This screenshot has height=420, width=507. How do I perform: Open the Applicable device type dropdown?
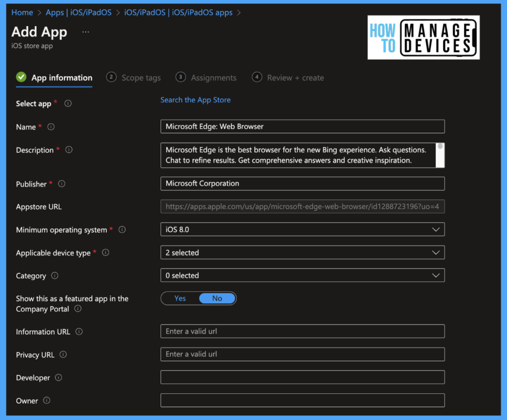click(303, 252)
